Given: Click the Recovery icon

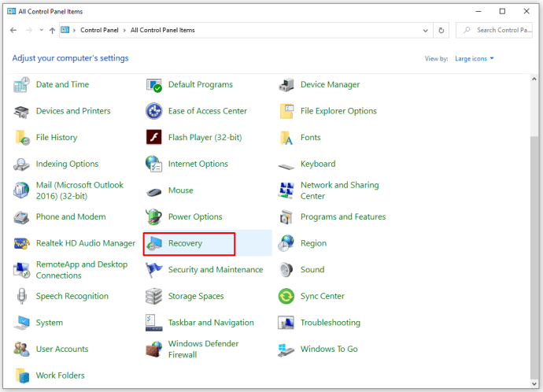Looking at the screenshot, I should (x=153, y=243).
